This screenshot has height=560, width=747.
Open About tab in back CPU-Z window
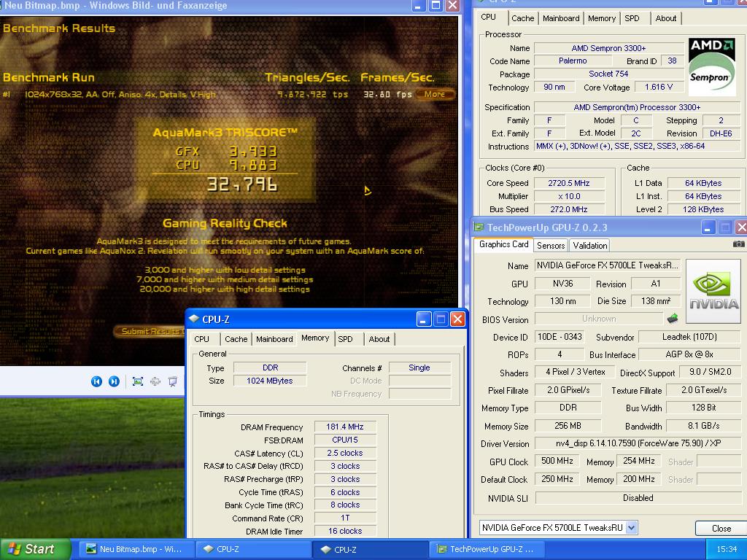[x=665, y=18]
